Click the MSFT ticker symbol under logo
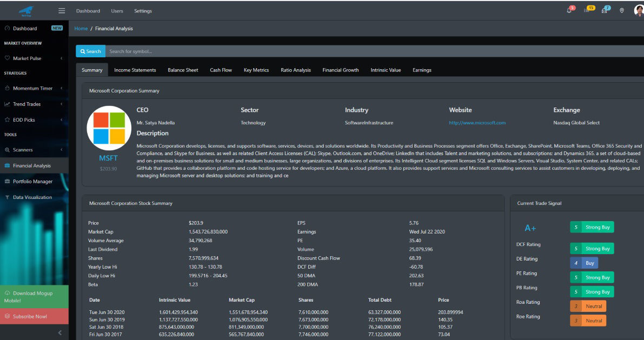The width and height of the screenshot is (644, 340). click(x=109, y=158)
